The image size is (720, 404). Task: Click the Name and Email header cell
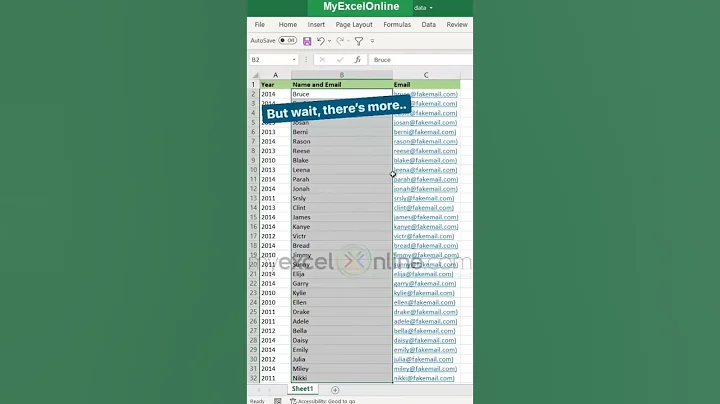[x=342, y=84]
